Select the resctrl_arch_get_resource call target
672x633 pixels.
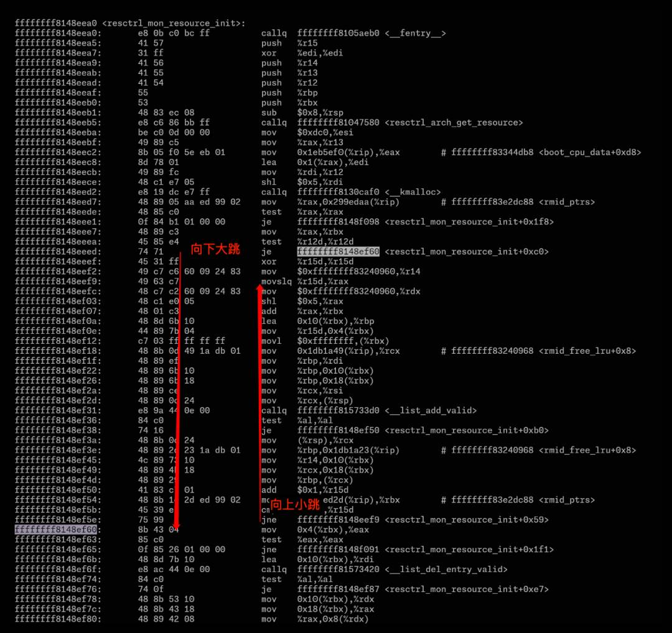click(x=454, y=122)
